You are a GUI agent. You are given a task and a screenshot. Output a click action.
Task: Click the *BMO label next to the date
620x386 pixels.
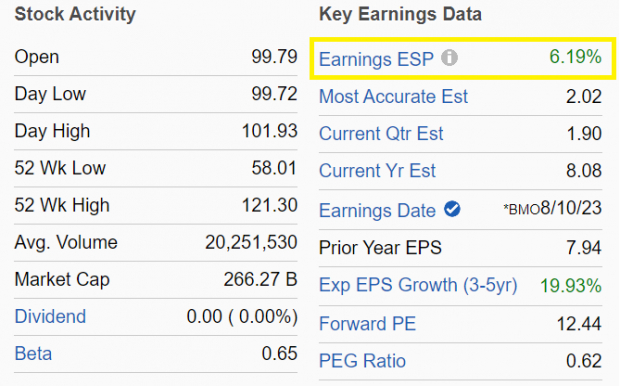point(522,210)
